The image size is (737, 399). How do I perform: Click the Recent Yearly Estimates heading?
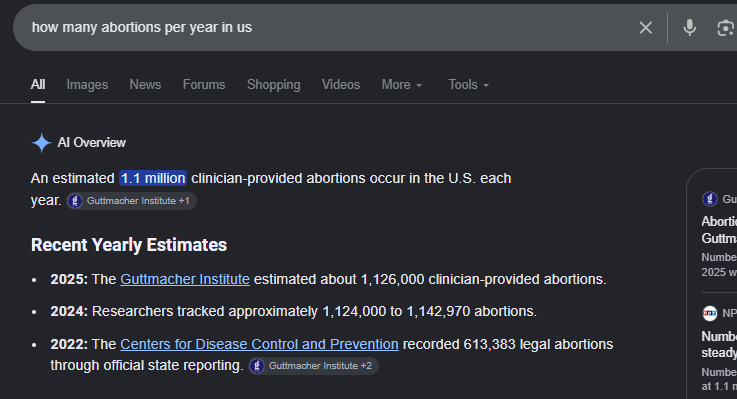(x=129, y=245)
